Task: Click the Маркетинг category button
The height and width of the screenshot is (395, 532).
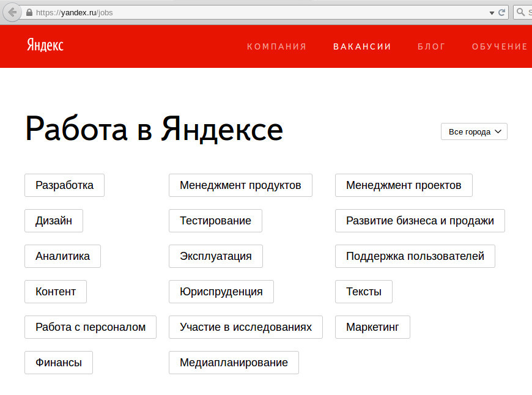Action: point(372,327)
